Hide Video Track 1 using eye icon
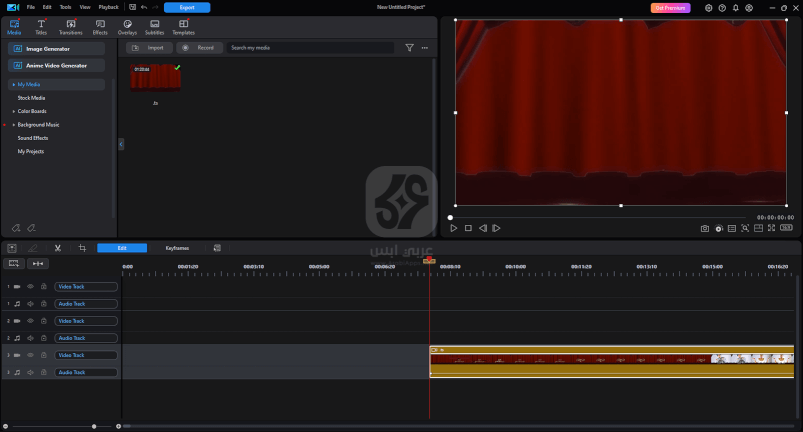803x432 pixels. tap(30, 287)
